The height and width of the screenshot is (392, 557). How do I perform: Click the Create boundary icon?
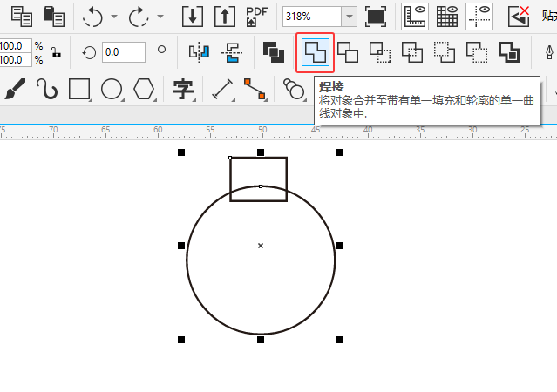click(x=509, y=52)
